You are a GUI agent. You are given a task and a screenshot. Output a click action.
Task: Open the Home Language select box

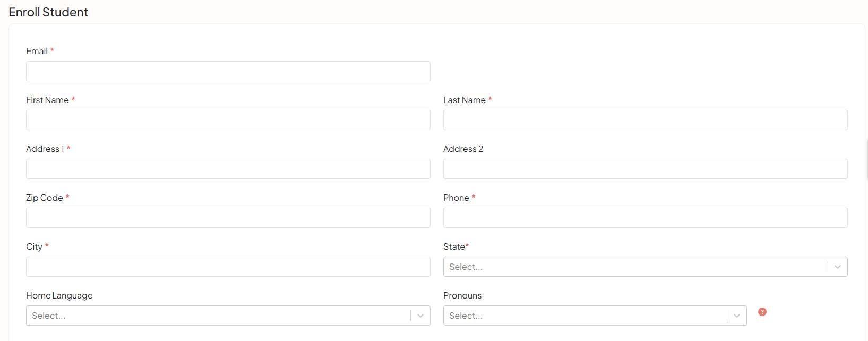click(x=228, y=316)
